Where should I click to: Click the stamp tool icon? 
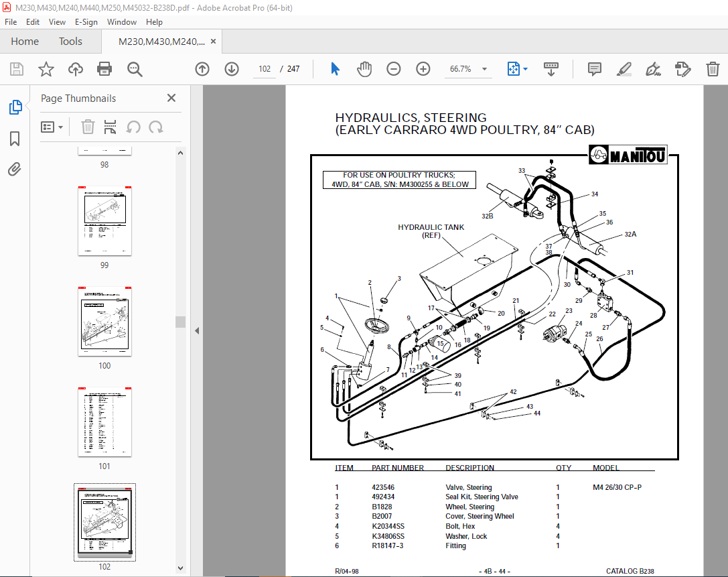(683, 69)
